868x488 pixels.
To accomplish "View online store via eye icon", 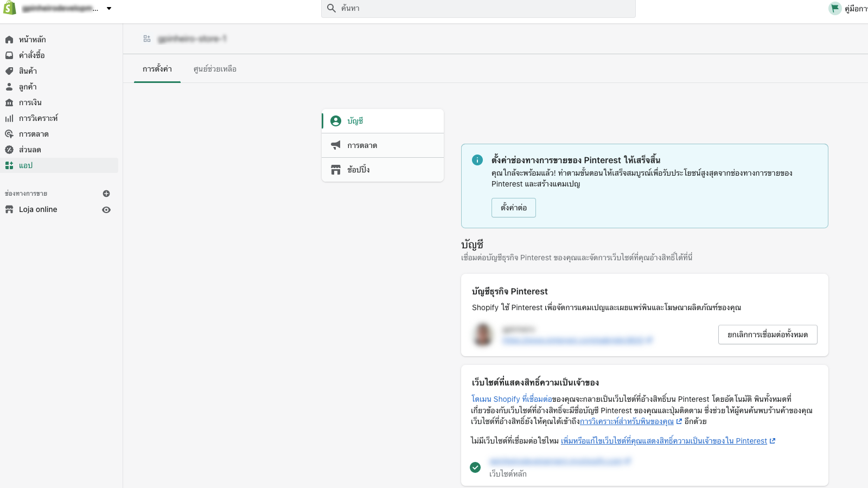I will coord(106,210).
